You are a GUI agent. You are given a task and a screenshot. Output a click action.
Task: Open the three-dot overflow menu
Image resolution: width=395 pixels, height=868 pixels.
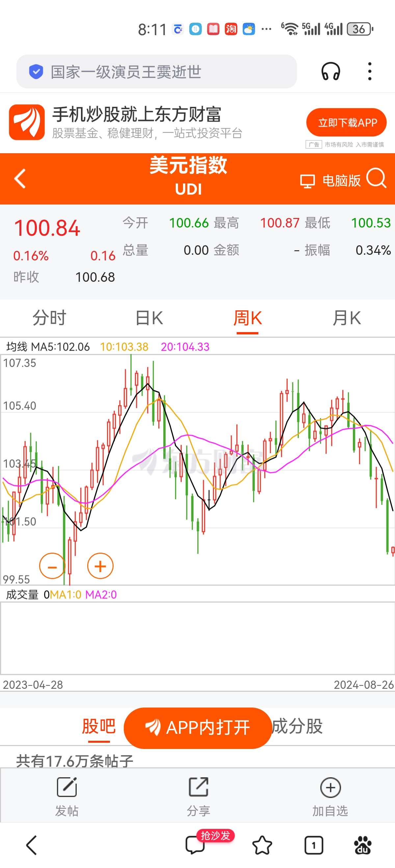(370, 72)
